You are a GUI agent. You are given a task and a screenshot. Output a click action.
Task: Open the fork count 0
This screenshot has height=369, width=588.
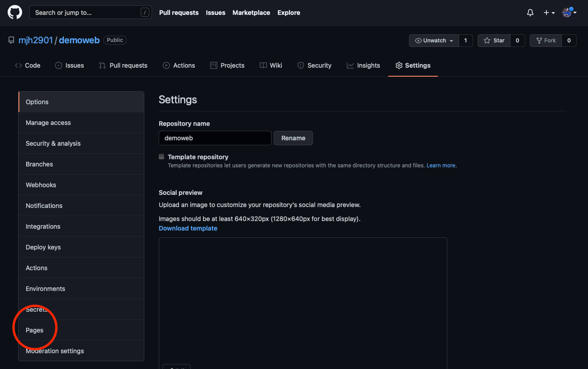[569, 41]
